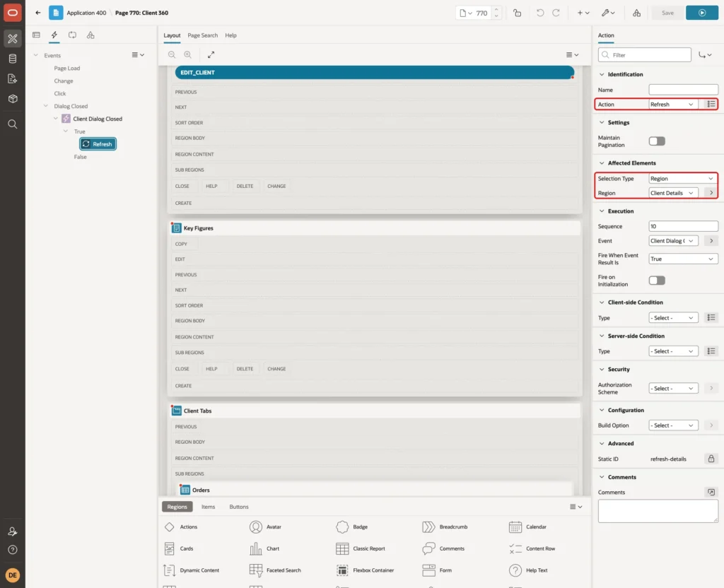
Task: Click the property Filter search field
Action: 645,55
